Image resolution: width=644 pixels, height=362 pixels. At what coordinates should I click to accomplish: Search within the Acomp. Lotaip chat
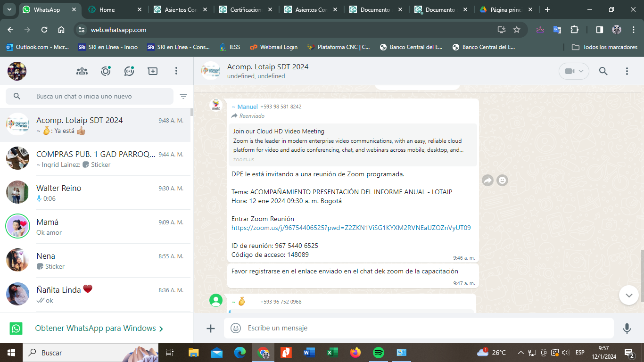coord(603,71)
